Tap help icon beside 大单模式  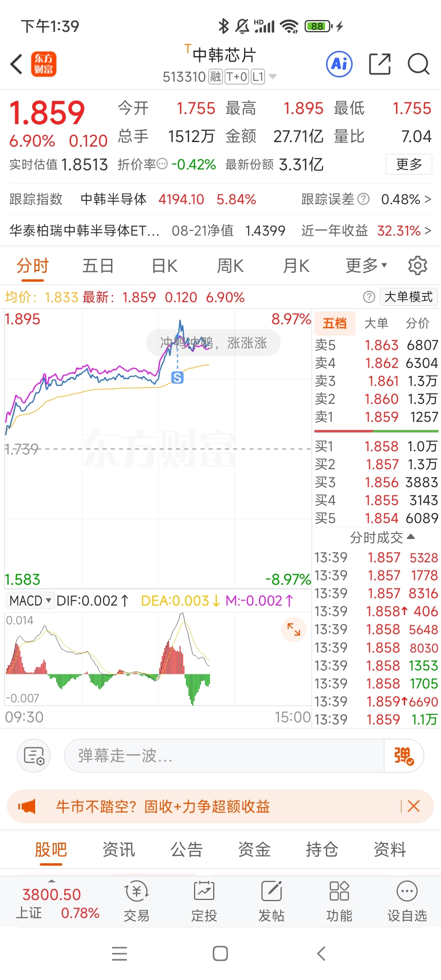[369, 297]
